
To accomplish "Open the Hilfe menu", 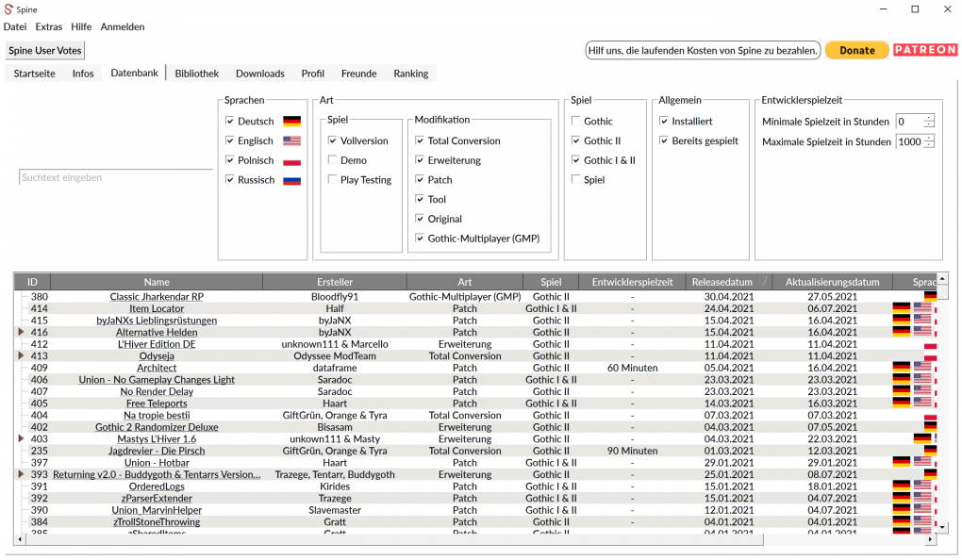I will pyautogui.click(x=81, y=27).
